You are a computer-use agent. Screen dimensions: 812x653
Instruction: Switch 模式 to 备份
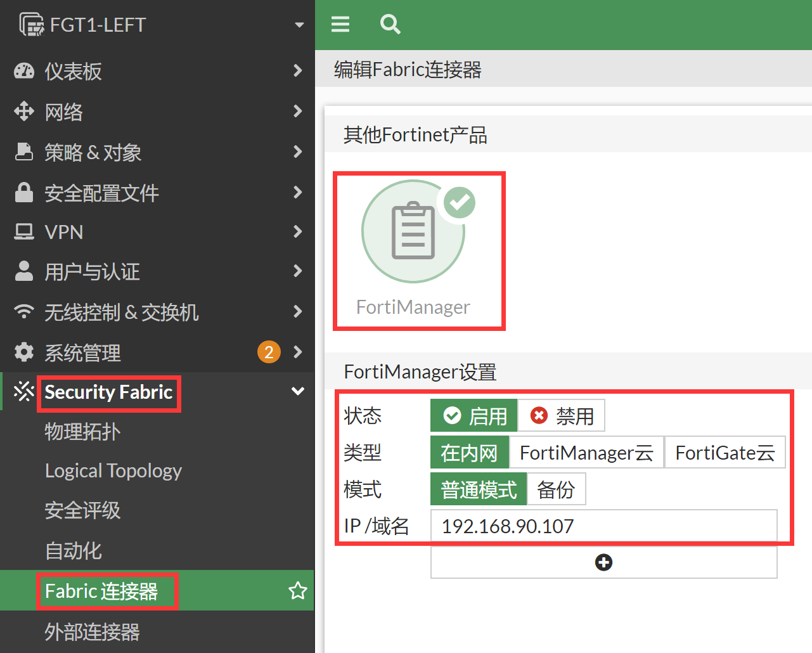[x=556, y=489]
